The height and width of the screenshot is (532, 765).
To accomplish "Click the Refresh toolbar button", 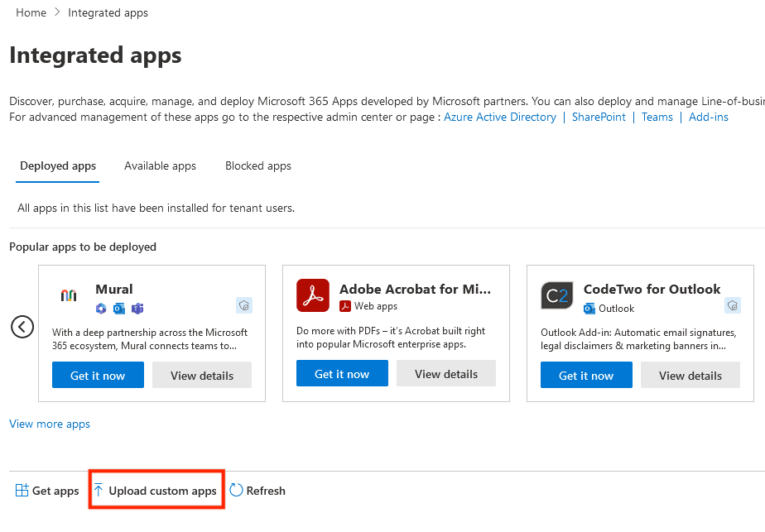I will [x=257, y=490].
